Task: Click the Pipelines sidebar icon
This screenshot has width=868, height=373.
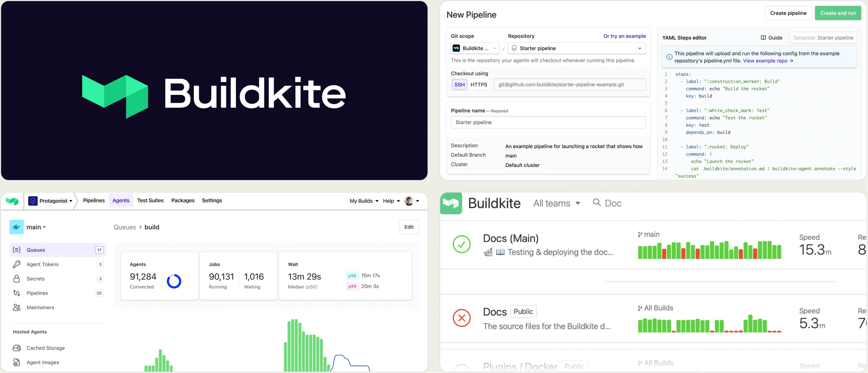Action: pyautogui.click(x=17, y=293)
